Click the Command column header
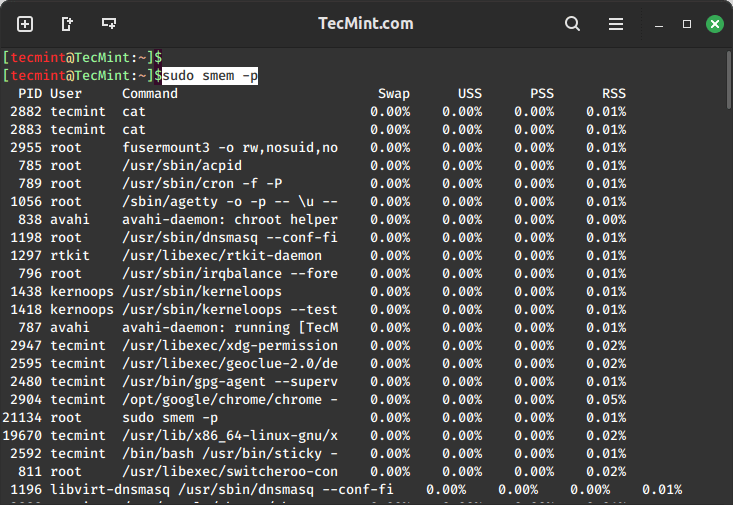This screenshot has height=505, width=733. [x=150, y=93]
